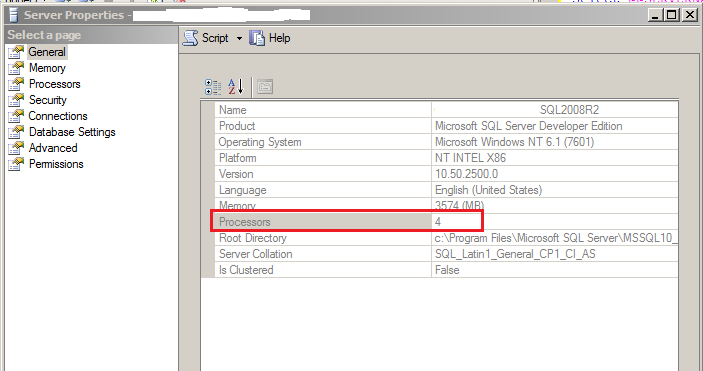
Task: Click the 10.50.2500.0 version value
Action: tap(466, 174)
